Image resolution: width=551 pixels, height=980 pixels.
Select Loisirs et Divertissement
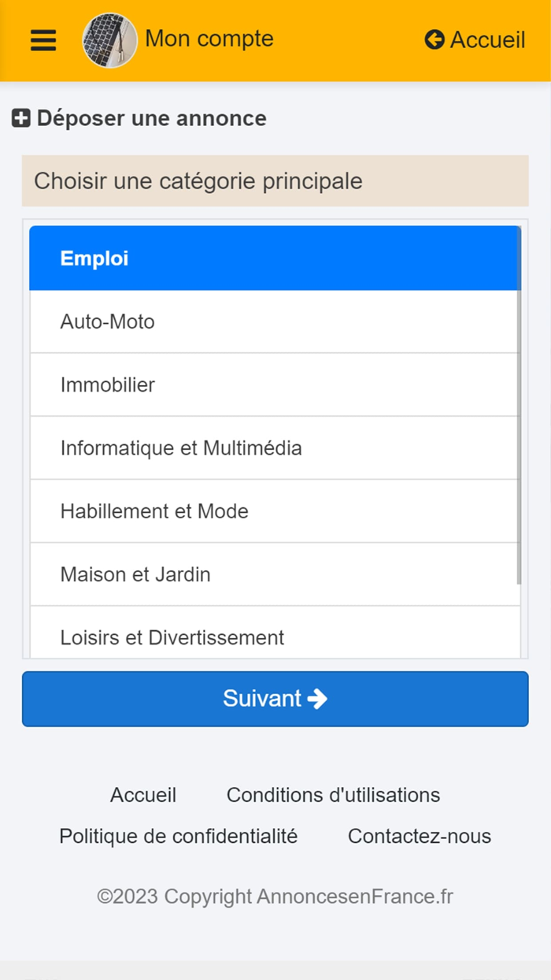pyautogui.click(x=275, y=637)
